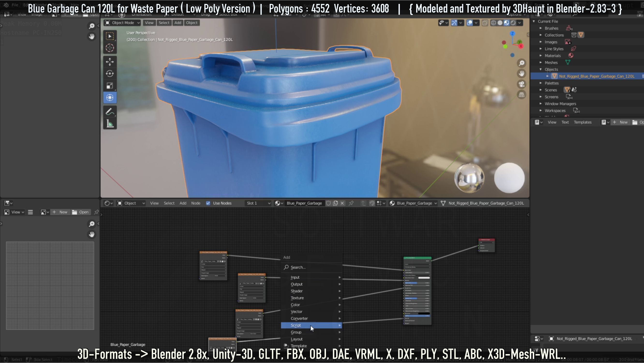Click the Principled BSDF node

click(x=417, y=291)
